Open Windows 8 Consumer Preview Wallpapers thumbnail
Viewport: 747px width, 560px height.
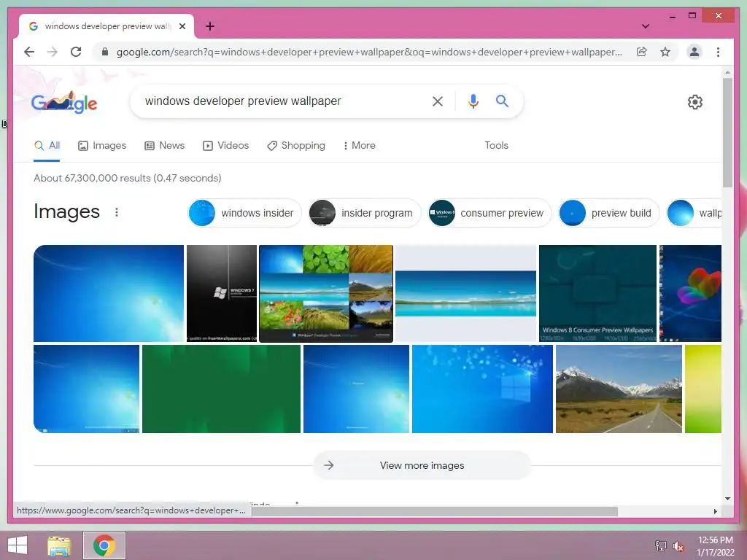[x=597, y=293]
